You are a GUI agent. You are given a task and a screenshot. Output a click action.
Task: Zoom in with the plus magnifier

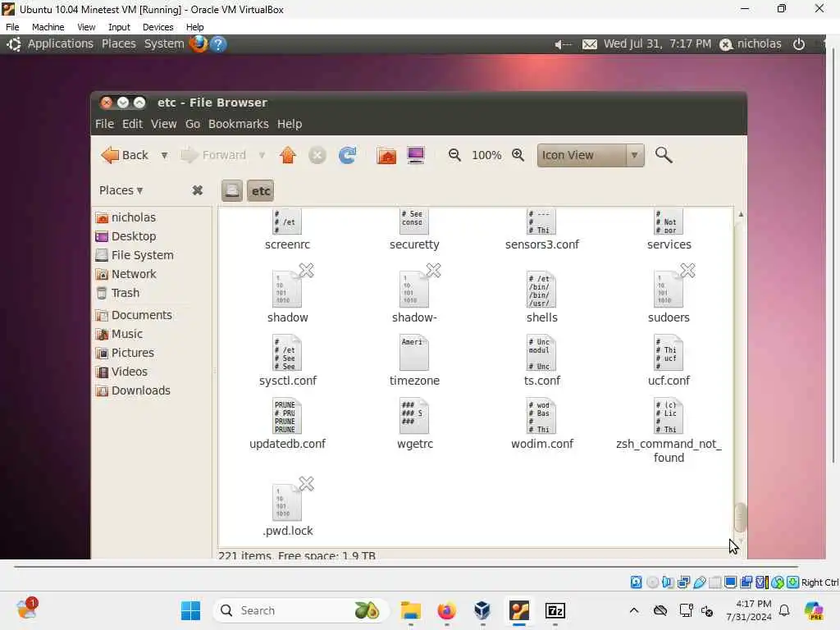coord(518,155)
